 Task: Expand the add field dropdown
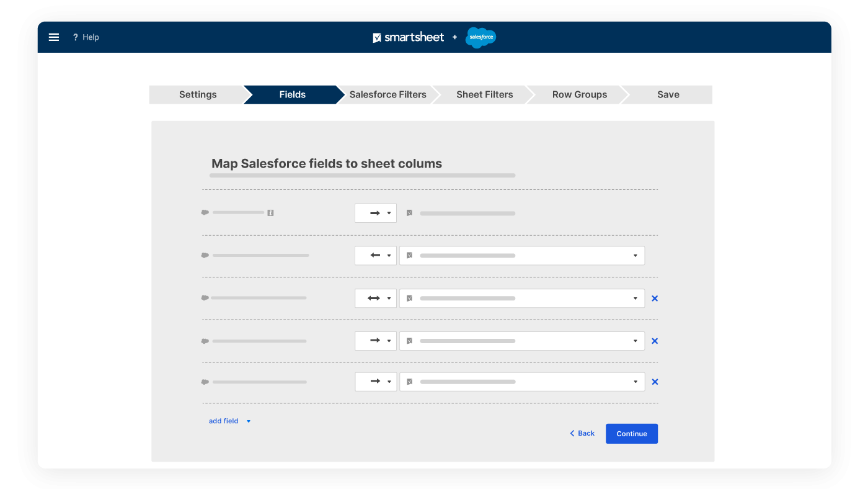click(x=248, y=421)
